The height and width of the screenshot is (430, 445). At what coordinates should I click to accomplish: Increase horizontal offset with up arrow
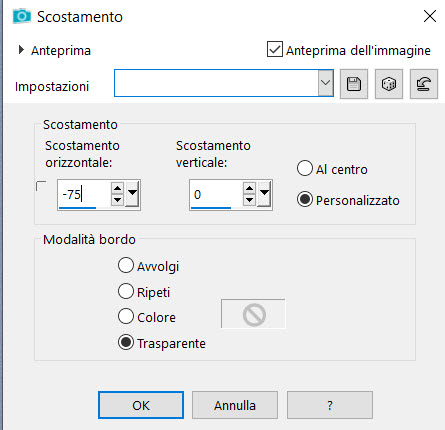(x=117, y=188)
